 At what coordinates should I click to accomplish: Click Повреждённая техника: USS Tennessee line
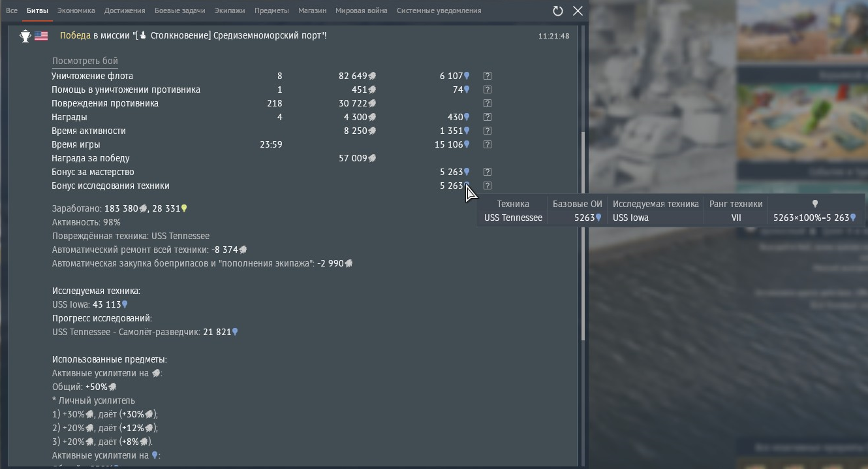coord(131,236)
